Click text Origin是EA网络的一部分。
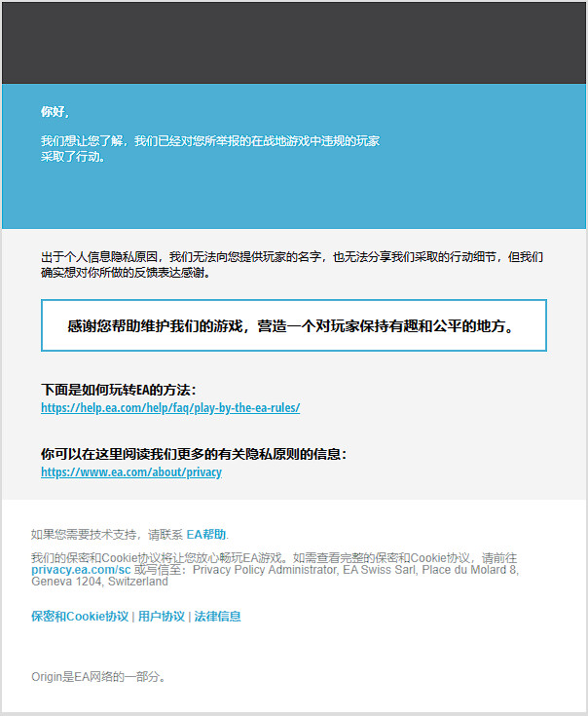Screen dimensions: 588x716 tap(98, 677)
